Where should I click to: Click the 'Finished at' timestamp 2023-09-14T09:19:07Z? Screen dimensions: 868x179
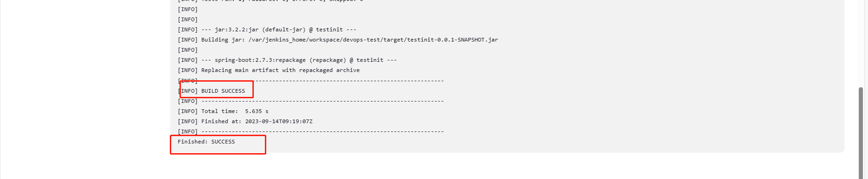[279, 121]
